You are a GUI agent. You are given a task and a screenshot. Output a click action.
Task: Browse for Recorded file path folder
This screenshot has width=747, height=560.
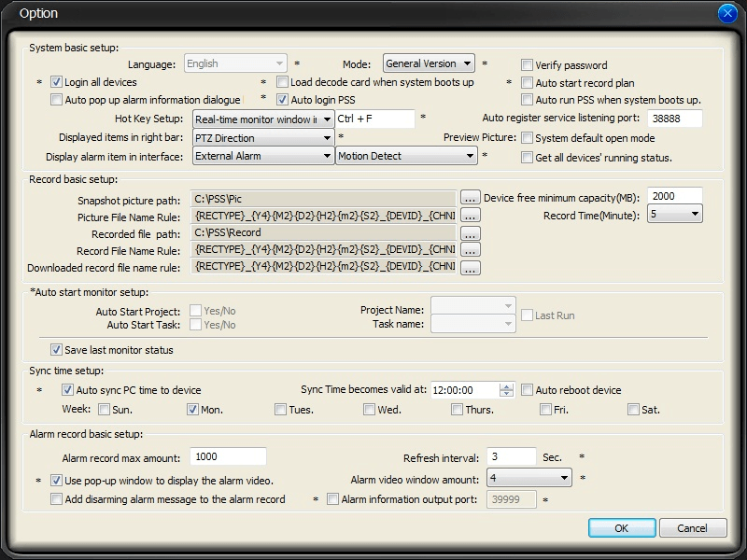point(470,233)
